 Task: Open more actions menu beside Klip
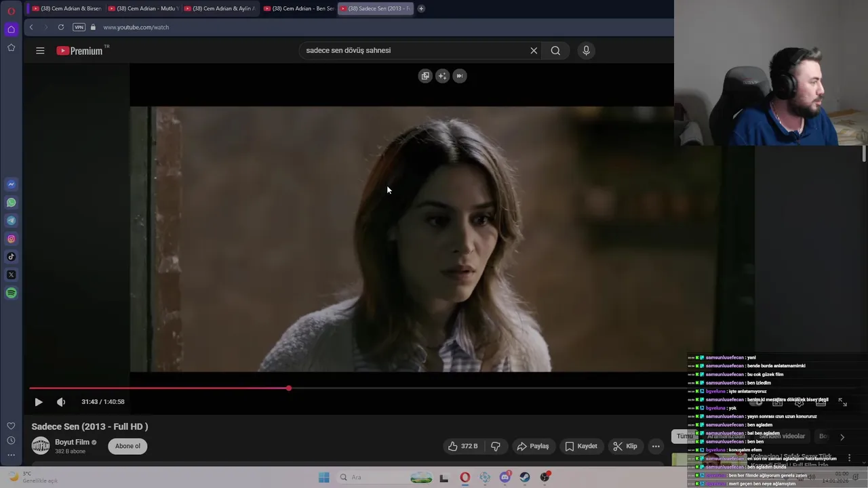(656, 446)
